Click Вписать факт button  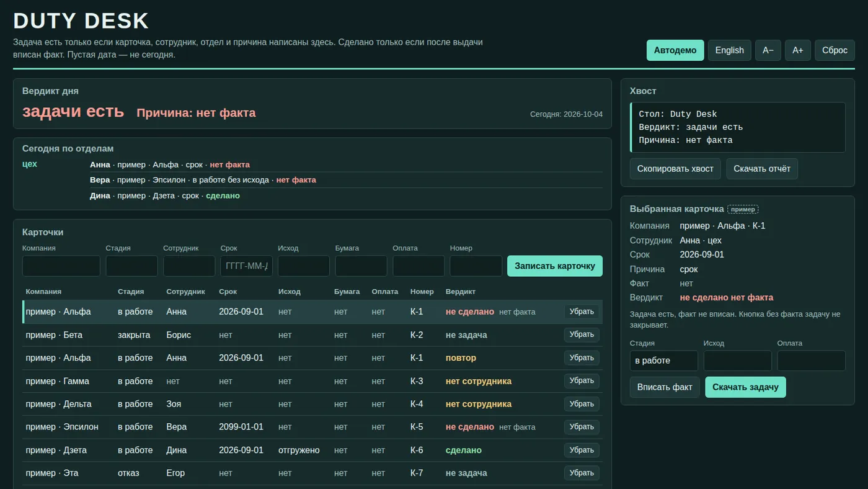(665, 387)
